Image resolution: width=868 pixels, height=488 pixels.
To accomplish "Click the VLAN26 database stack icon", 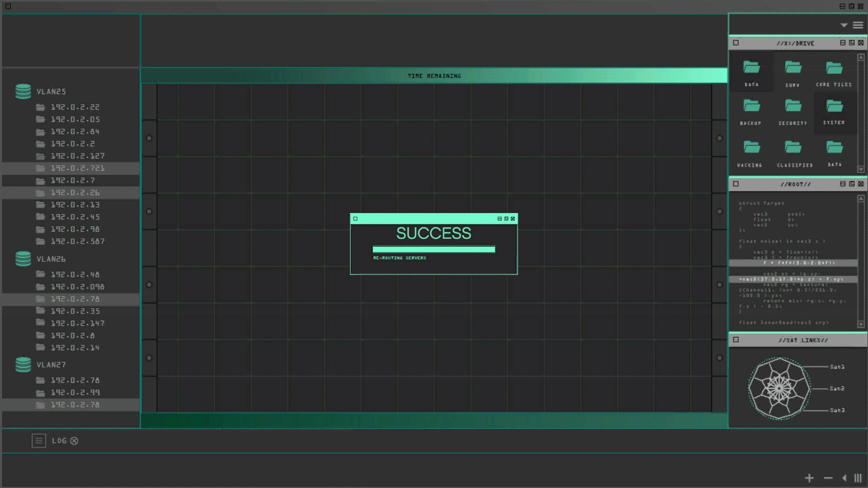I will [x=23, y=259].
